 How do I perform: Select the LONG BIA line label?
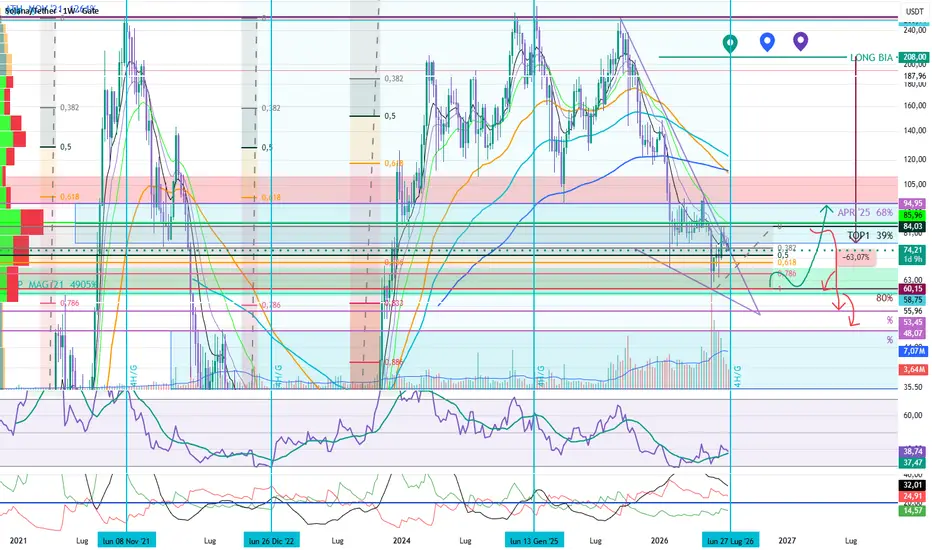871,58
